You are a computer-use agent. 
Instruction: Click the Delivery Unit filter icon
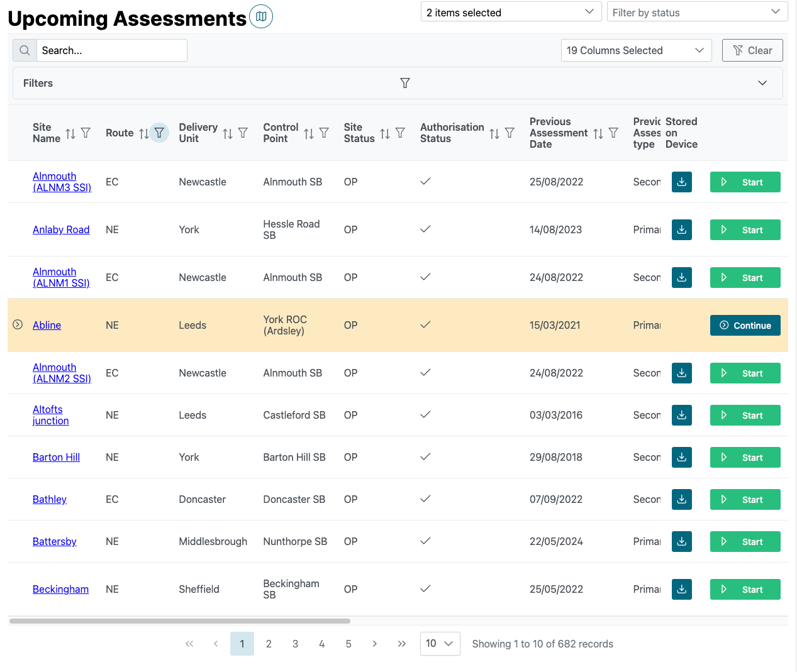[243, 133]
